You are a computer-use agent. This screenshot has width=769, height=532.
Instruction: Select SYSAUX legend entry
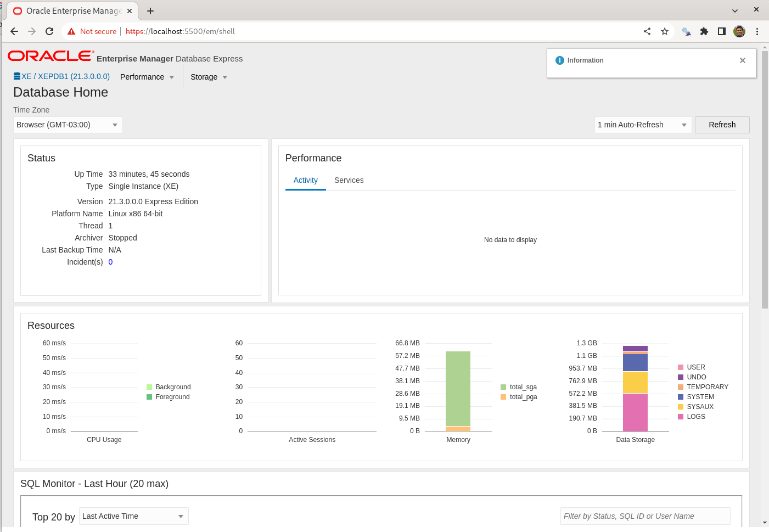click(696, 407)
